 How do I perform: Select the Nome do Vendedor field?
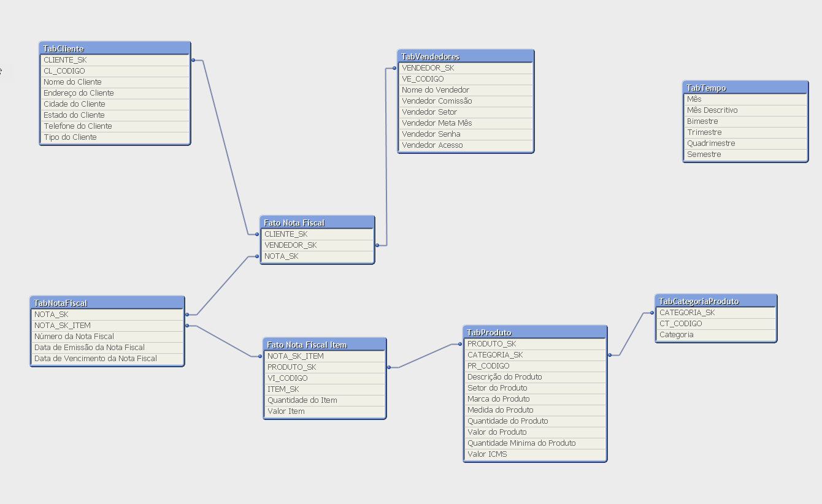[466, 90]
